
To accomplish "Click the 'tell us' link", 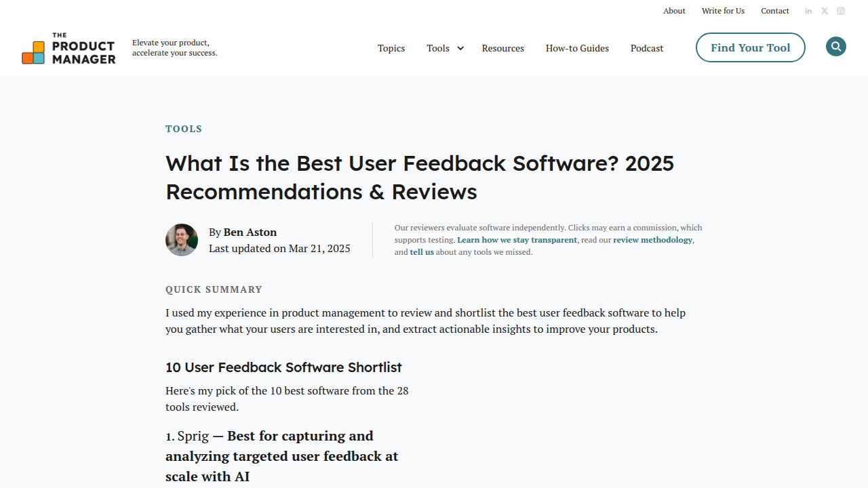I will [422, 252].
